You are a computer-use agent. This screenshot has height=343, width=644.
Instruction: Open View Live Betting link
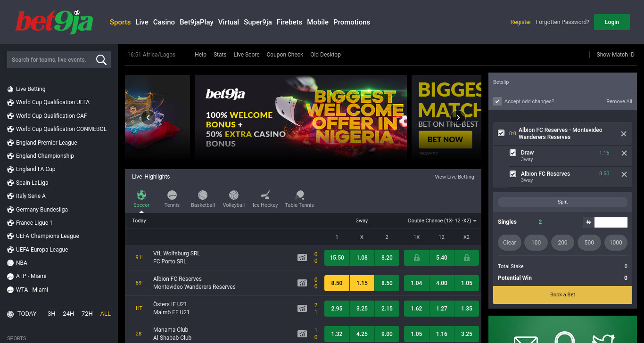[454, 177]
